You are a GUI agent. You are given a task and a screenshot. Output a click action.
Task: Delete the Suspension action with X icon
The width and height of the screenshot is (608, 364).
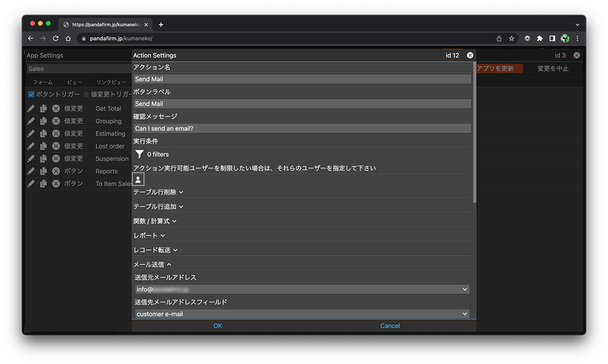tap(56, 159)
